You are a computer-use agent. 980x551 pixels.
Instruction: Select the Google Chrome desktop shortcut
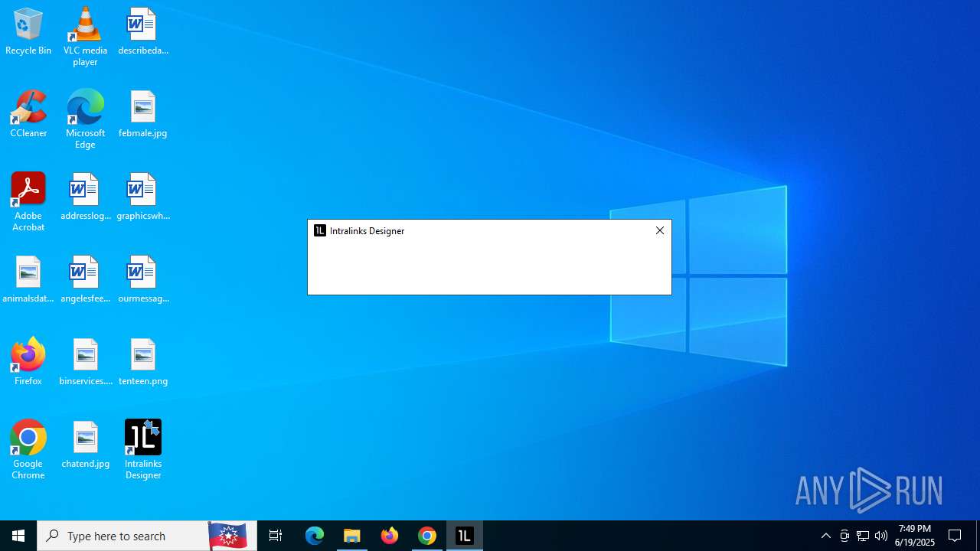(28, 450)
